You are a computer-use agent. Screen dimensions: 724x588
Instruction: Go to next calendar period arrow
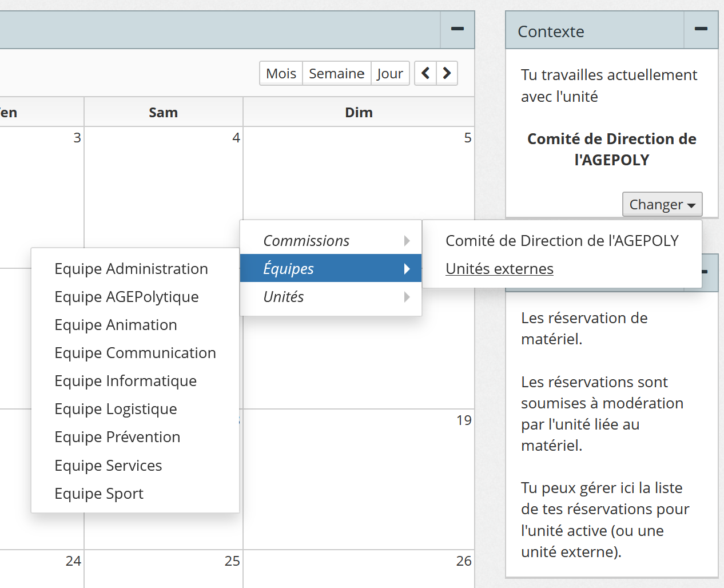[x=447, y=73]
